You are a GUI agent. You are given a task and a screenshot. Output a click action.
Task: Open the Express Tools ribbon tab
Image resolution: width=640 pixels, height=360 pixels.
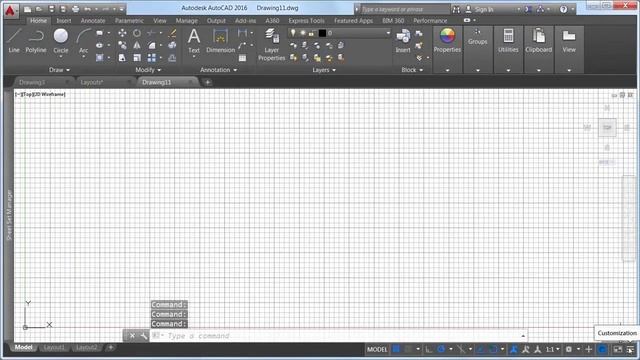[307, 20]
